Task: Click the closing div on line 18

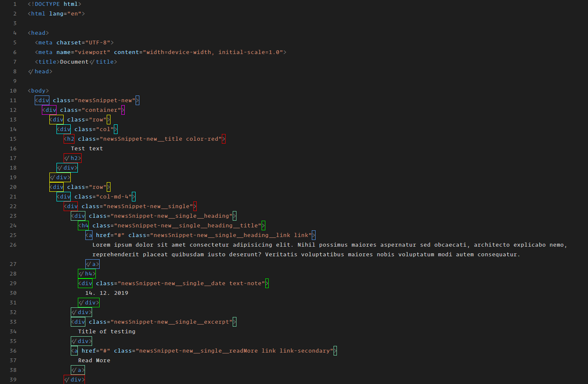Action: 67,168
